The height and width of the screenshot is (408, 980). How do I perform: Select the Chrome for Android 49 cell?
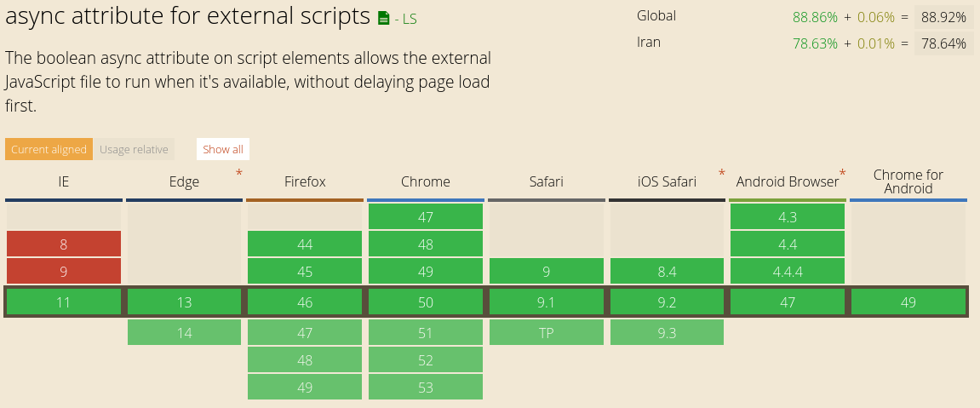(908, 302)
